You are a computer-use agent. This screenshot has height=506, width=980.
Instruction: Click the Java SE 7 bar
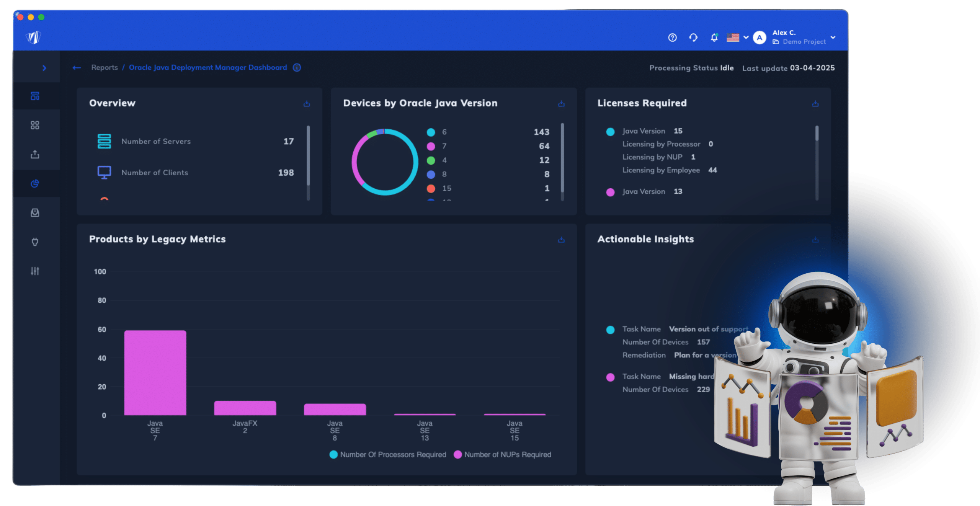click(155, 372)
